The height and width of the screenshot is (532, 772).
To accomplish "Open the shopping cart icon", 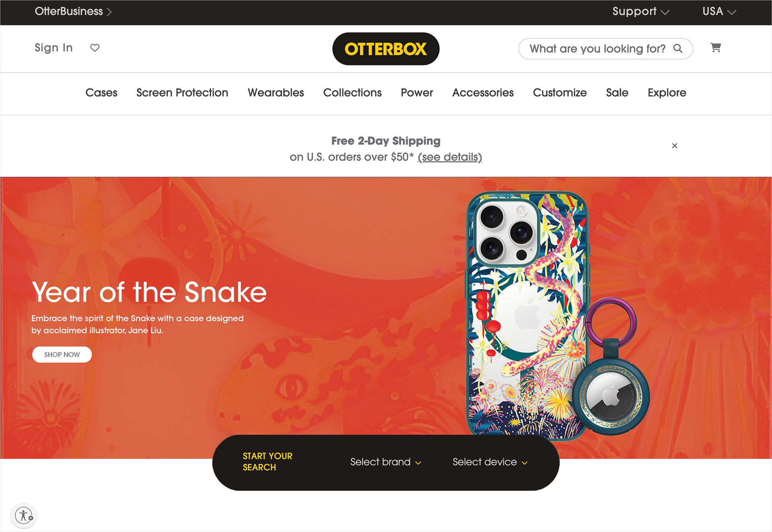I will (x=716, y=48).
